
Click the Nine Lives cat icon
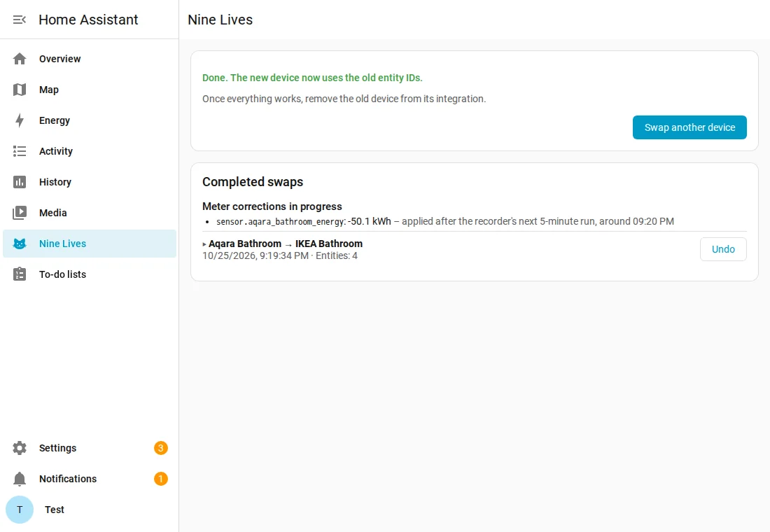point(20,244)
